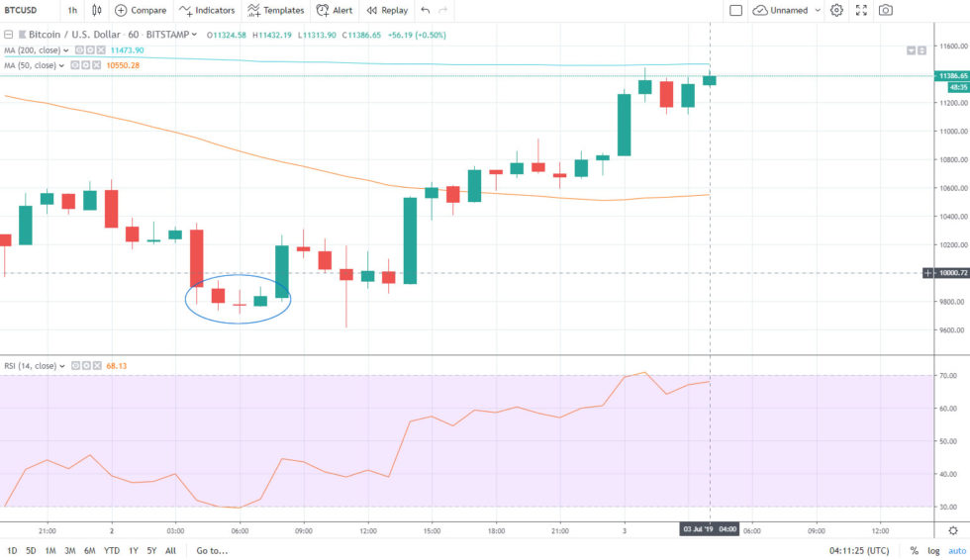Click the 11386.65 current price label

coord(951,75)
